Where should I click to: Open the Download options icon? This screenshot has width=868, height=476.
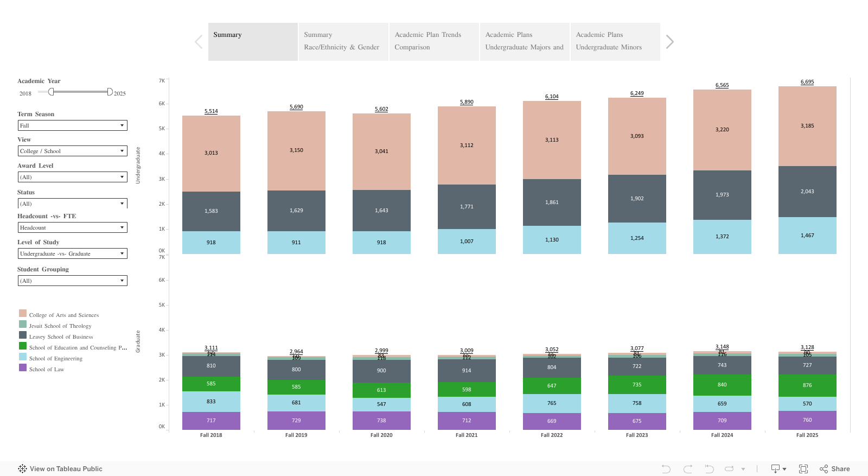tap(778, 469)
